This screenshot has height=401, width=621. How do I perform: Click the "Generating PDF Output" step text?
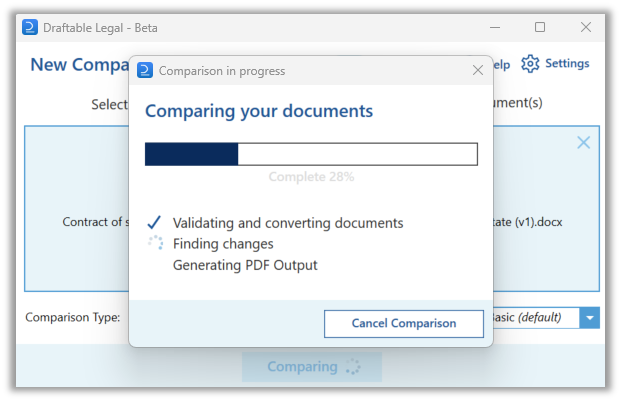[245, 265]
